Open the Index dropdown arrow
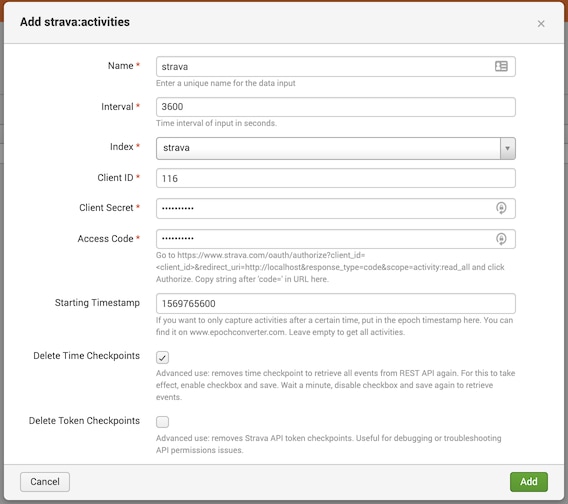 pos(508,148)
